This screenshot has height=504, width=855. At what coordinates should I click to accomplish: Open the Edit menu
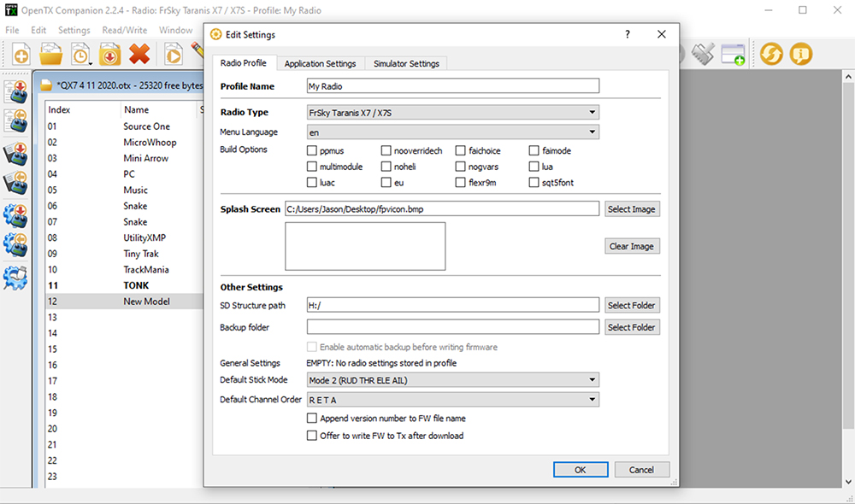click(x=38, y=30)
